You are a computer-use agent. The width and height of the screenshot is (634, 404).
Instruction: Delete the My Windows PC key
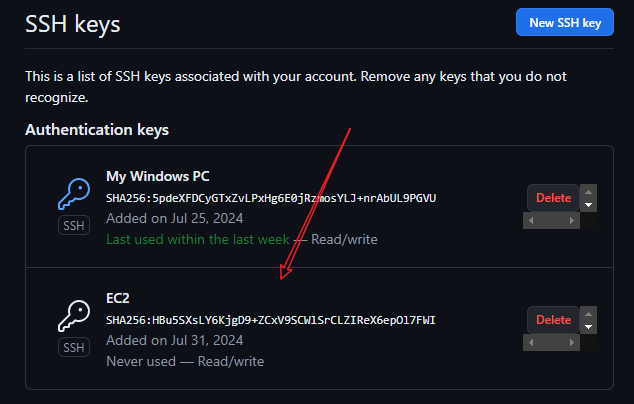pos(553,198)
